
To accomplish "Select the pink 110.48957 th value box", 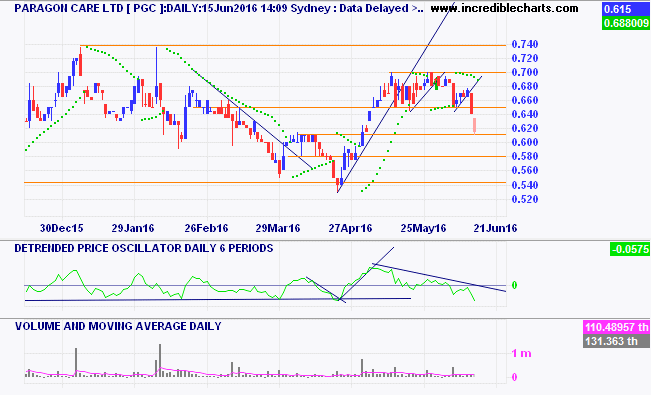I will point(617,327).
